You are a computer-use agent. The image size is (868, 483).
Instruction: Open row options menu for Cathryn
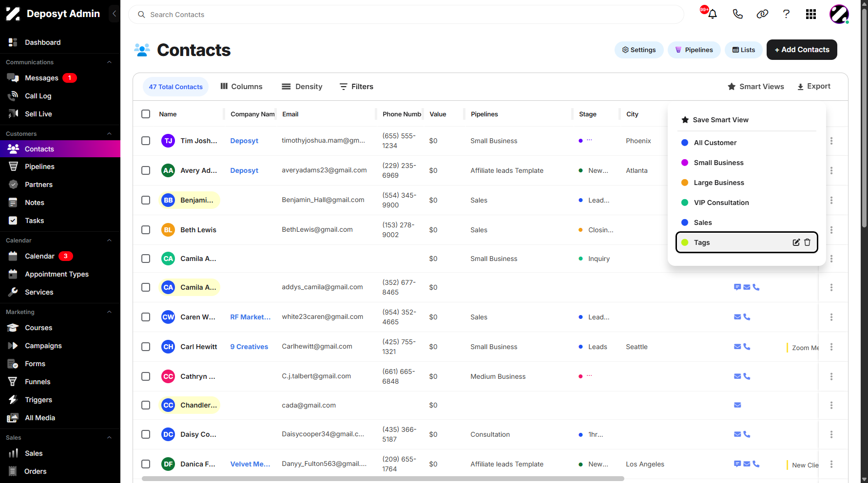coord(831,376)
